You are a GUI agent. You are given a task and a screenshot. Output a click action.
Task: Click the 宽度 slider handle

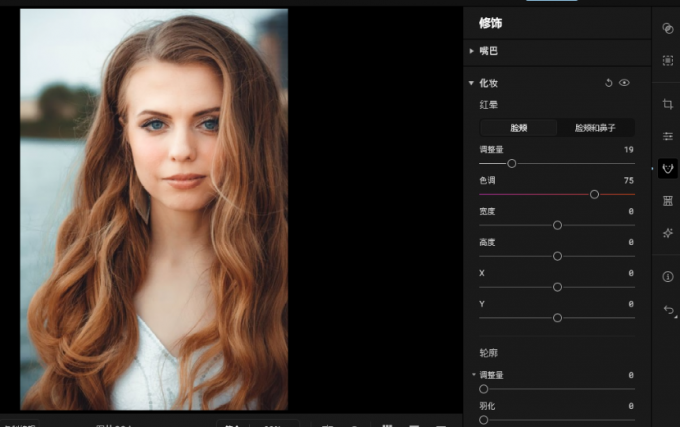coord(557,225)
